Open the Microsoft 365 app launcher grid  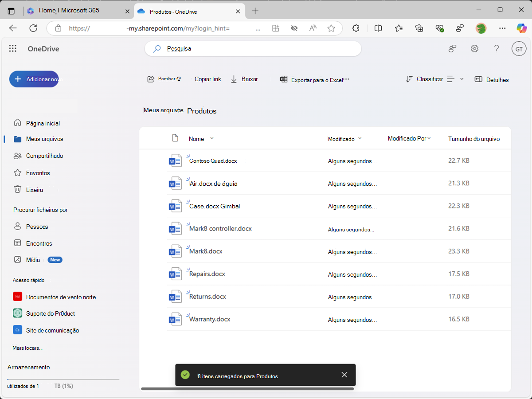[13, 49]
